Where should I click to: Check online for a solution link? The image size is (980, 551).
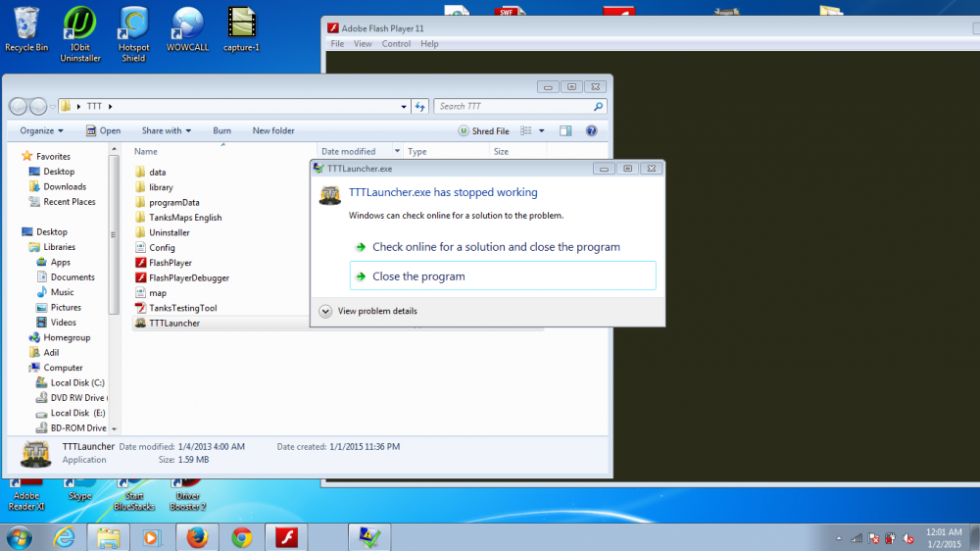click(496, 247)
